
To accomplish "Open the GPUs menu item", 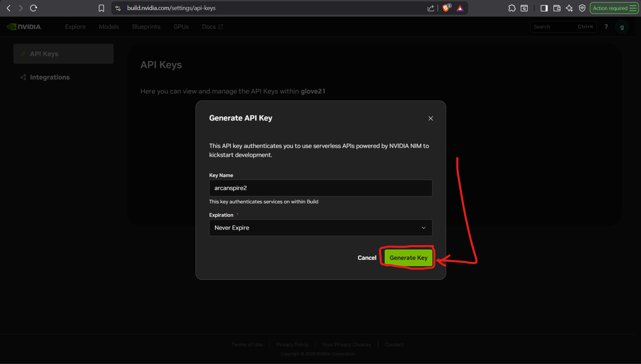I will tap(181, 27).
